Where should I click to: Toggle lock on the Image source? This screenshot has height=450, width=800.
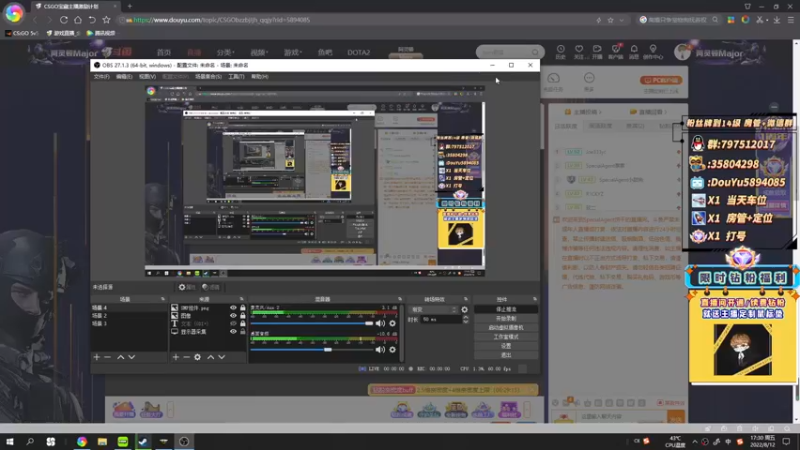(243, 316)
